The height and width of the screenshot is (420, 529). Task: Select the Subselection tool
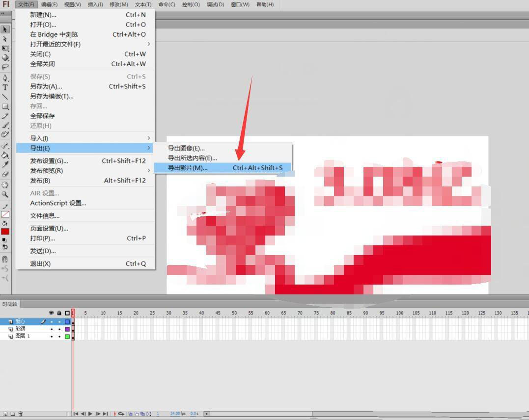[5, 39]
